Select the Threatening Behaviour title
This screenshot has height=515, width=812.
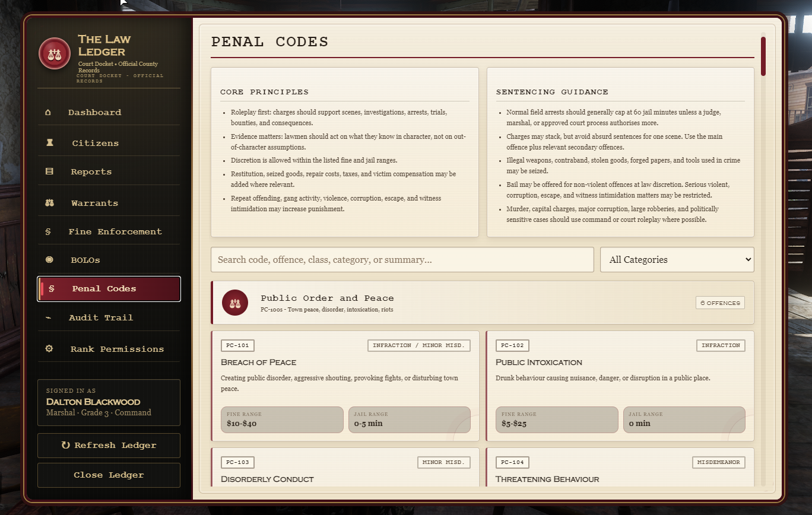coord(547,479)
